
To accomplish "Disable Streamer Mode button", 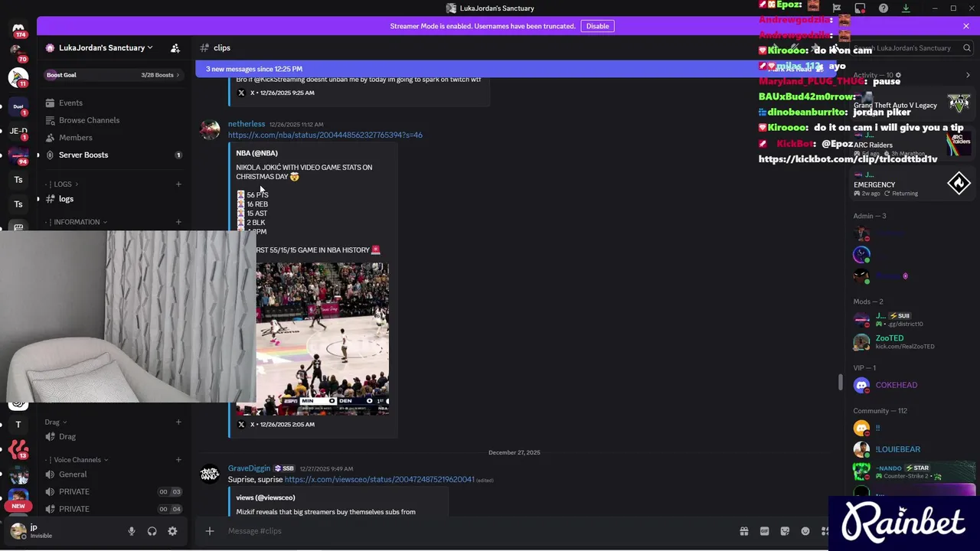I will [597, 26].
